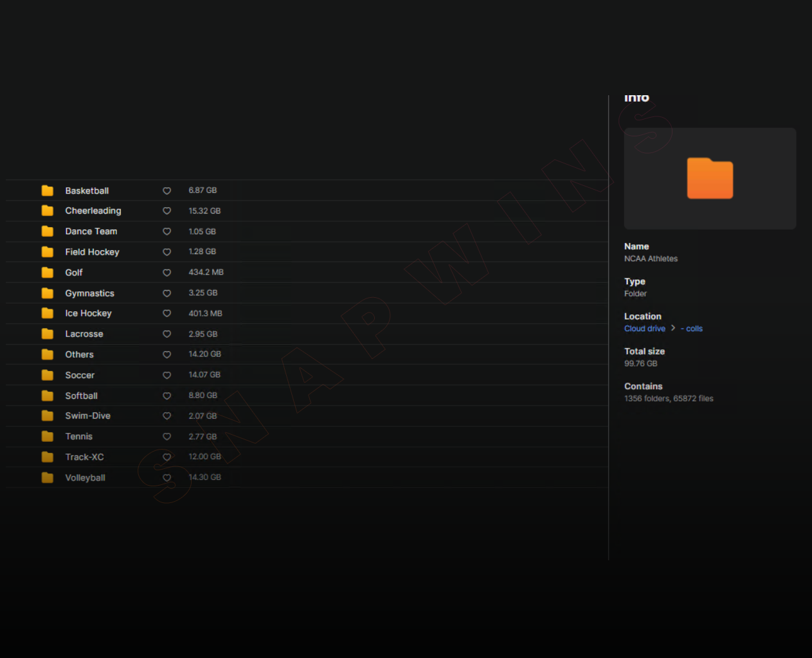Click the large orange folder preview

[710, 178]
